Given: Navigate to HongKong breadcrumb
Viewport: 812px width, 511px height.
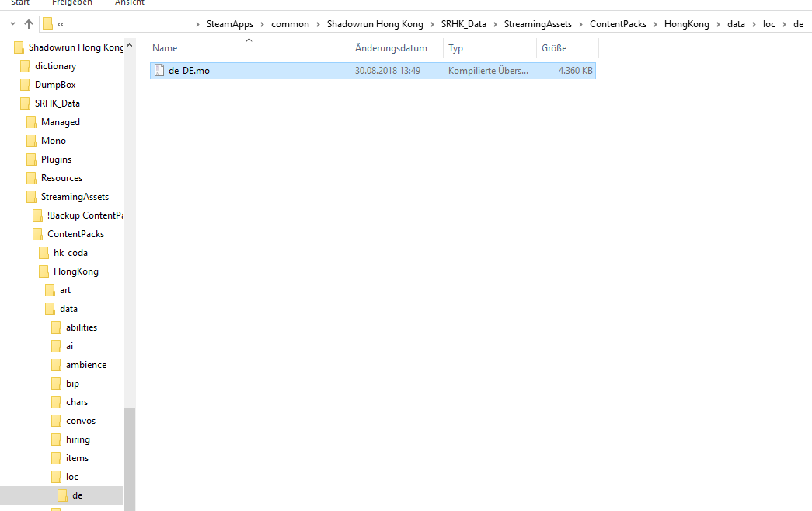Looking at the screenshot, I should [x=687, y=24].
